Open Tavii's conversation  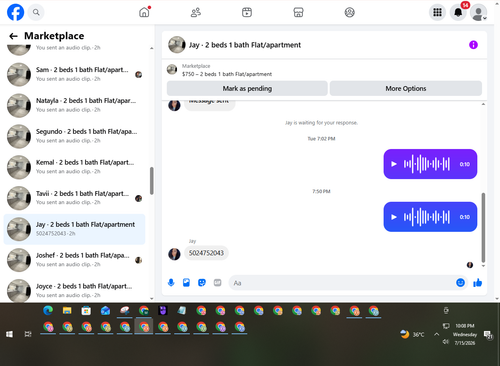[x=74, y=198]
